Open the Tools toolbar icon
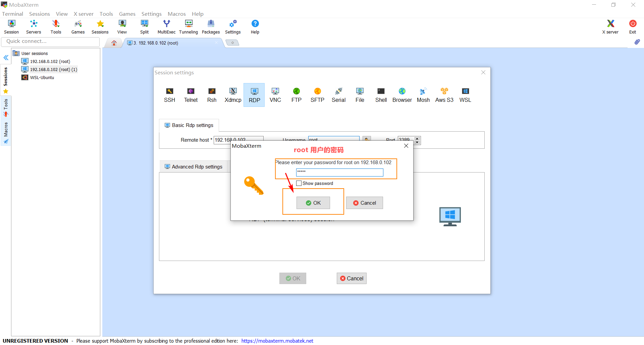The height and width of the screenshot is (345, 644). [x=56, y=27]
